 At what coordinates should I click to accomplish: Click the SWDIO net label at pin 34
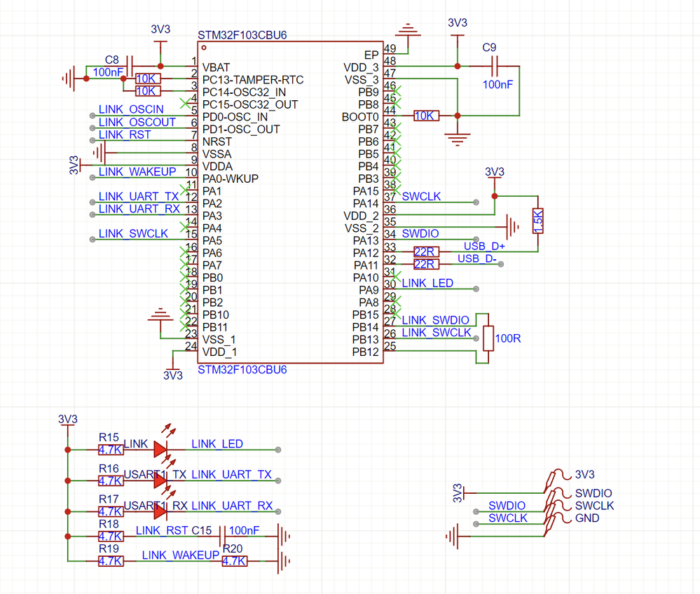pyautogui.click(x=420, y=233)
